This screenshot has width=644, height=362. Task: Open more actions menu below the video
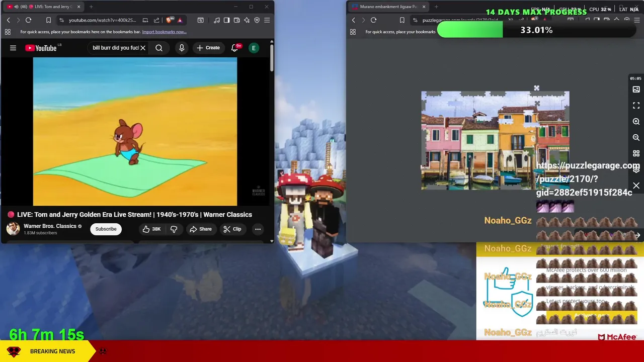pos(258,229)
